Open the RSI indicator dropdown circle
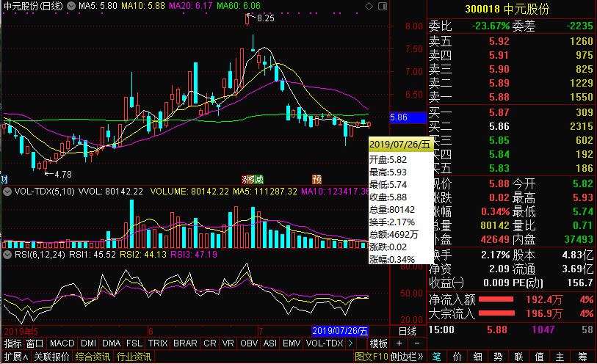The height and width of the screenshot is (364, 597). tap(7, 255)
